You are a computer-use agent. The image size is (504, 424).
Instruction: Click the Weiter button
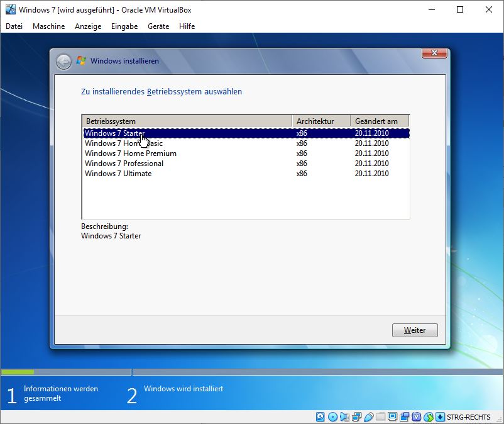pyautogui.click(x=415, y=330)
